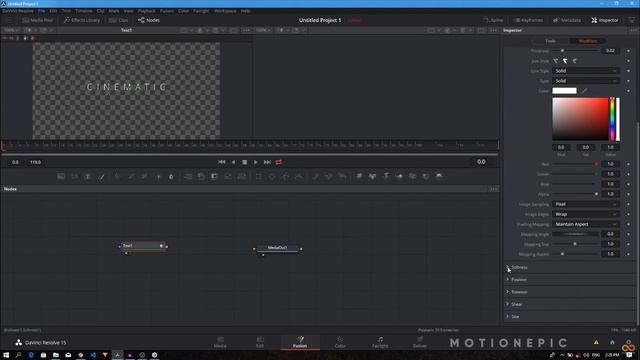Toggle the Red channel keyframe dot
This screenshot has width=640, height=360.
click(629, 164)
